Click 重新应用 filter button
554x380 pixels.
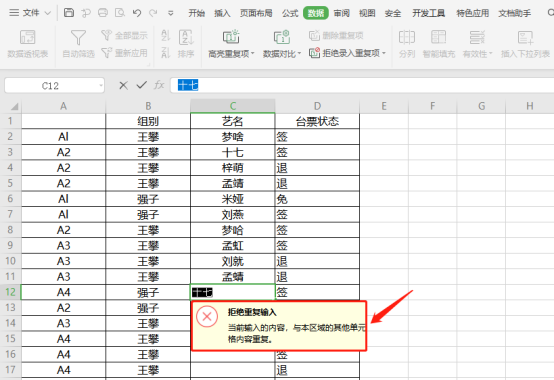point(124,53)
